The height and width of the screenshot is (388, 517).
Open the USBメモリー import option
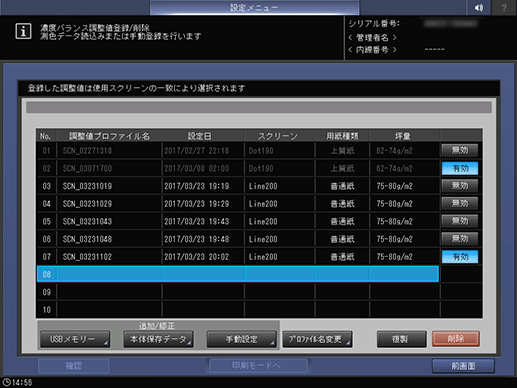coord(75,339)
